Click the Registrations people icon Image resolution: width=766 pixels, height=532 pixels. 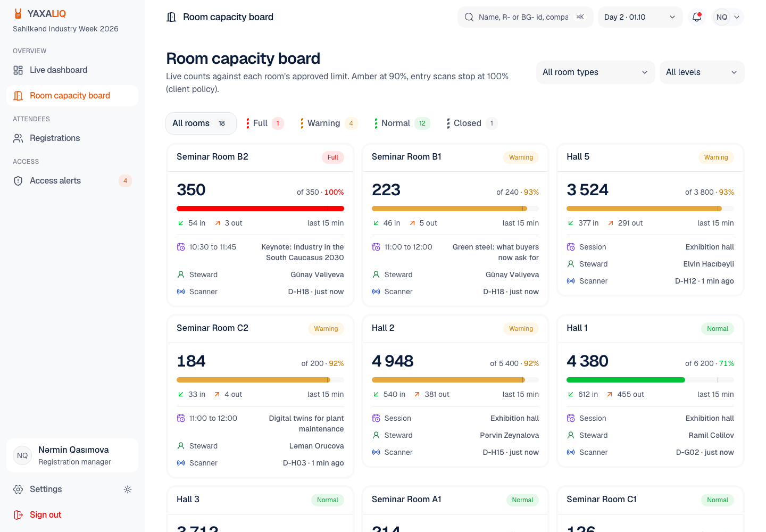click(18, 138)
